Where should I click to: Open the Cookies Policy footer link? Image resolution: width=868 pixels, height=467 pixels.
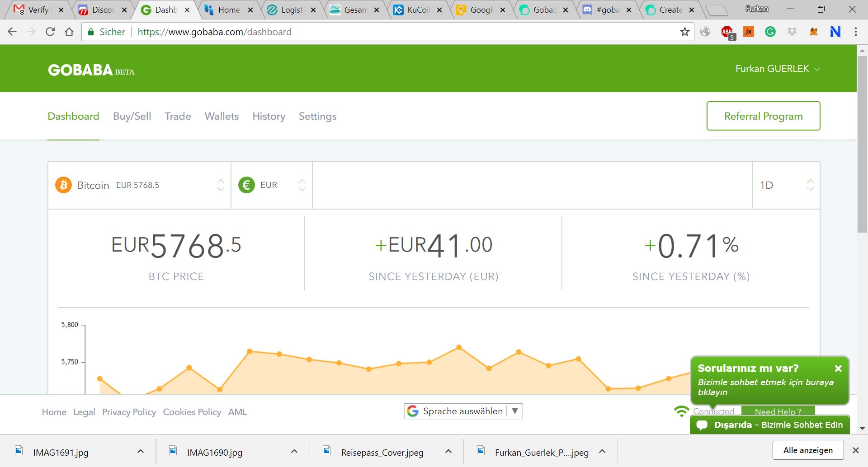192,412
